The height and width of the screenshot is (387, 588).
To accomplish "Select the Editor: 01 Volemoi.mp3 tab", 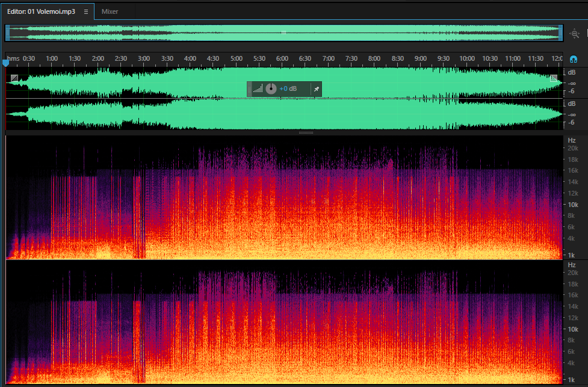I will point(42,11).
